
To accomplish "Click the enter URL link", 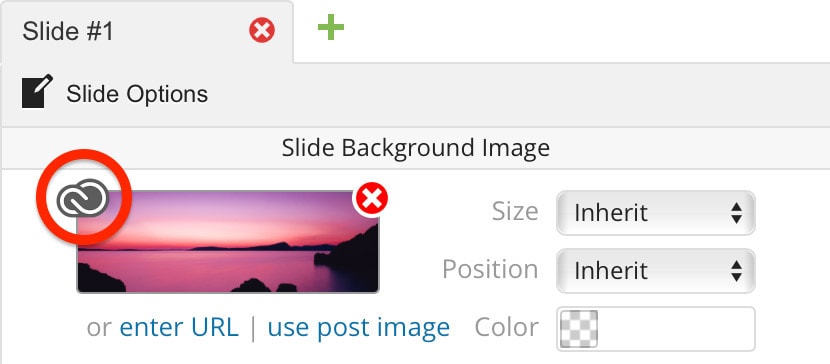I will 179,327.
